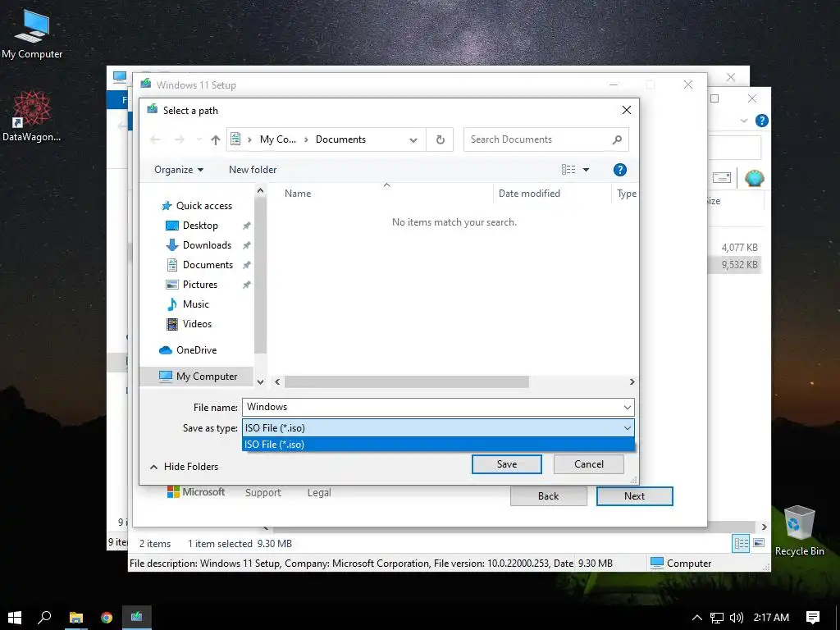Viewport: 840px width, 630px height.
Task: Open recent locations dropdown arrow
Action: (x=199, y=139)
